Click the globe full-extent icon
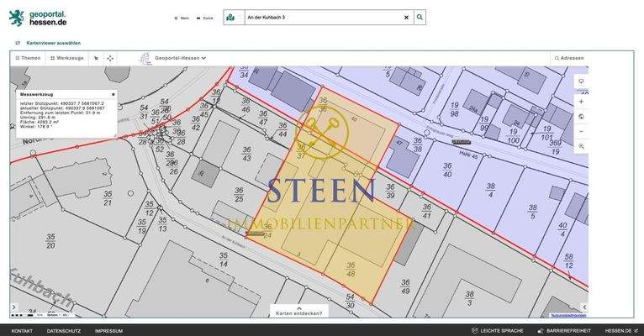The width and height of the screenshot is (644, 336). 580,117
